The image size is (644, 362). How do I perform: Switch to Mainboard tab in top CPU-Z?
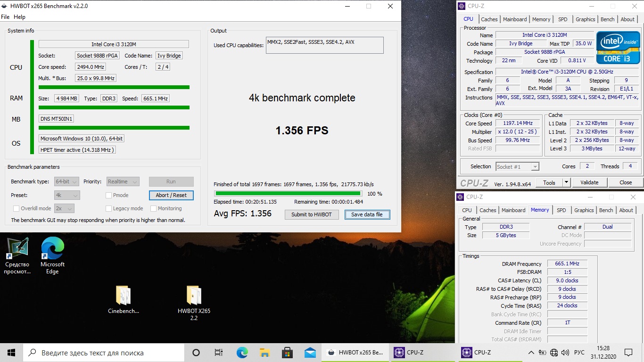(515, 19)
